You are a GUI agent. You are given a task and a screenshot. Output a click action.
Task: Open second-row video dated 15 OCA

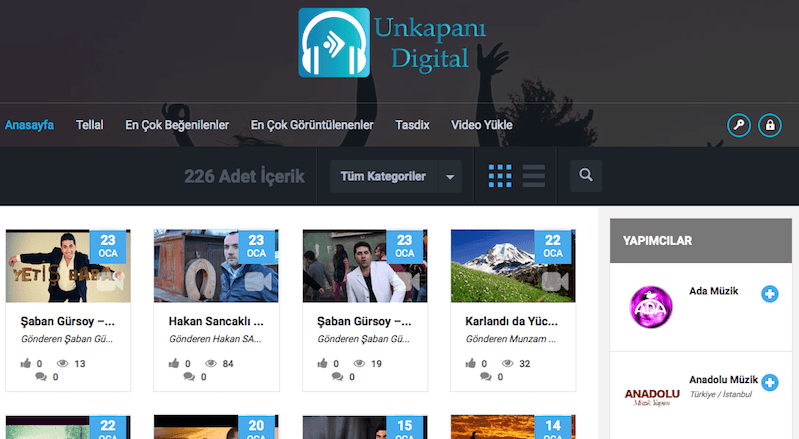click(365, 427)
